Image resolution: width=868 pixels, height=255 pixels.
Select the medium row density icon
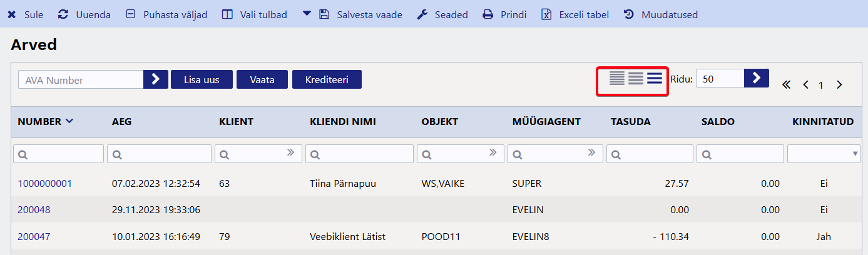(636, 79)
